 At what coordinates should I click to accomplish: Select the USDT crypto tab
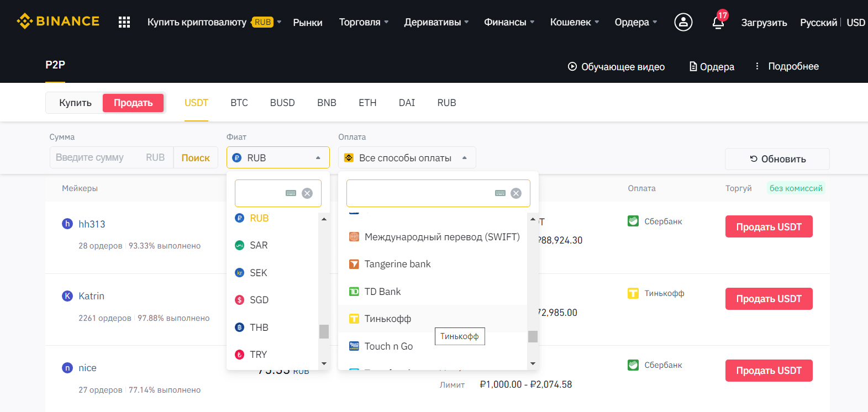(x=196, y=103)
